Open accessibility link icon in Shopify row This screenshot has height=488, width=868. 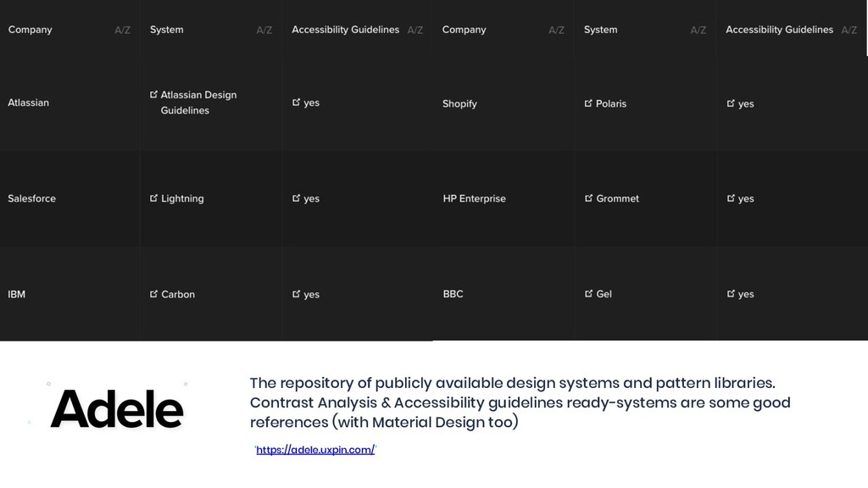pos(731,103)
